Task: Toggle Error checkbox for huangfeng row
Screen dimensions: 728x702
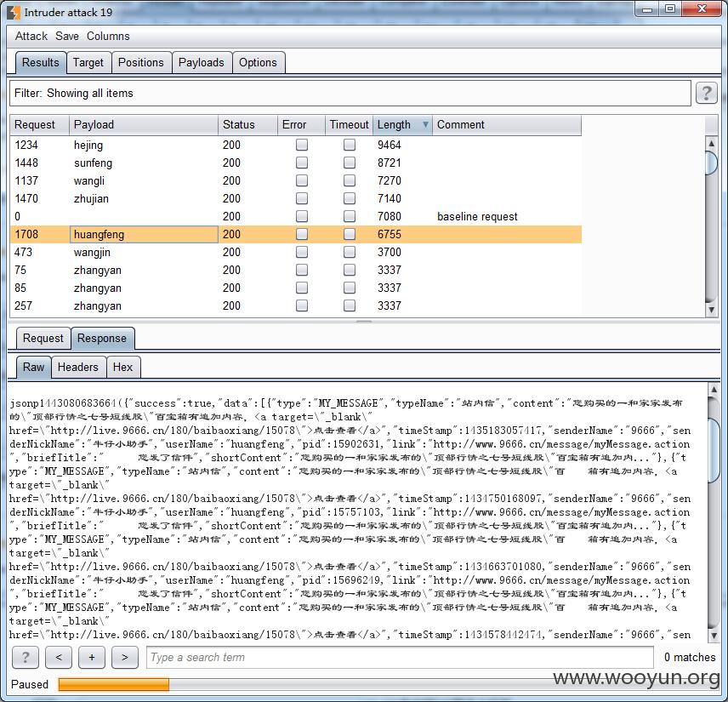Action: pyautogui.click(x=302, y=234)
